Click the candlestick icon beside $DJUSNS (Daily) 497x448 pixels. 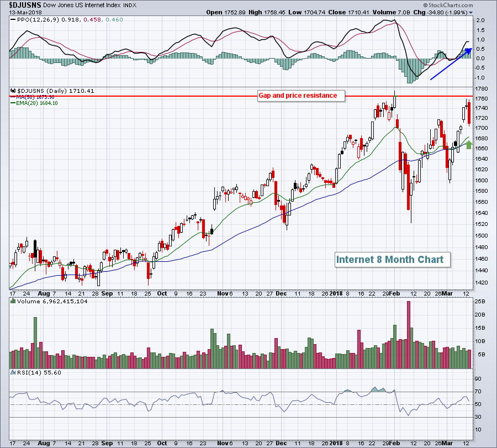[13, 91]
